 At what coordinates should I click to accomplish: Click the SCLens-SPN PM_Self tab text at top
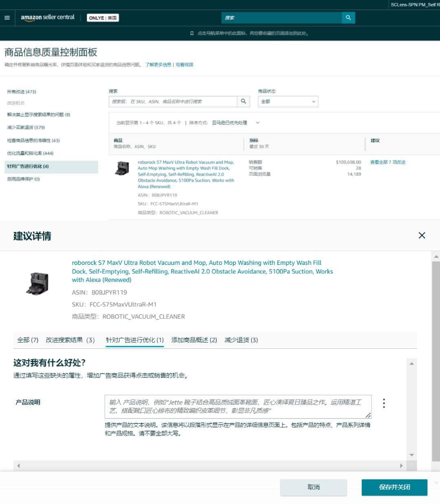pyautogui.click(x=415, y=4)
